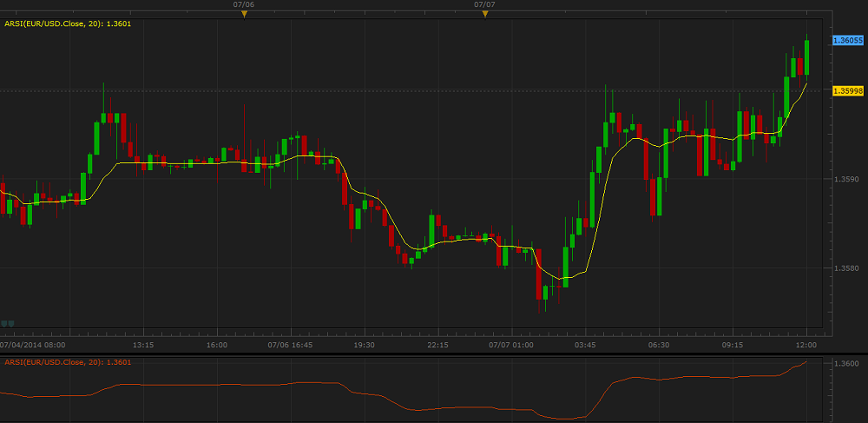This screenshot has width=868, height=423.
Task: Click the 22:15 time axis label
Action: coord(437,345)
